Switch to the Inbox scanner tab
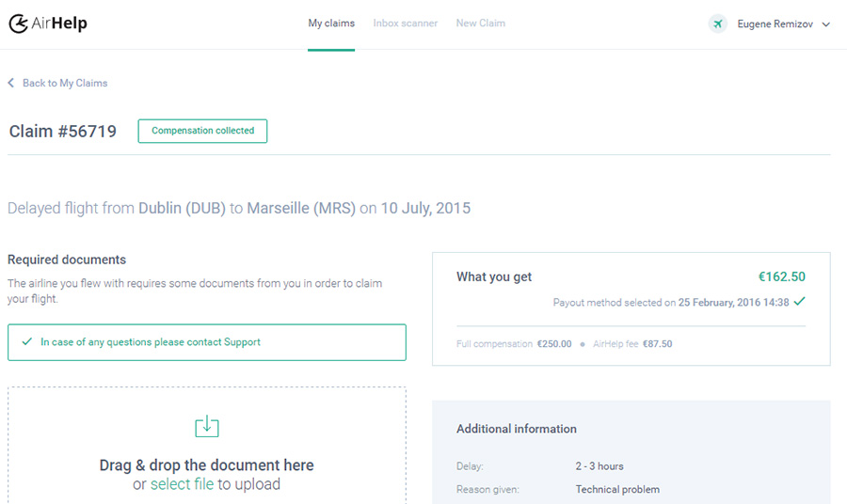This screenshot has width=847, height=504. pyautogui.click(x=405, y=24)
